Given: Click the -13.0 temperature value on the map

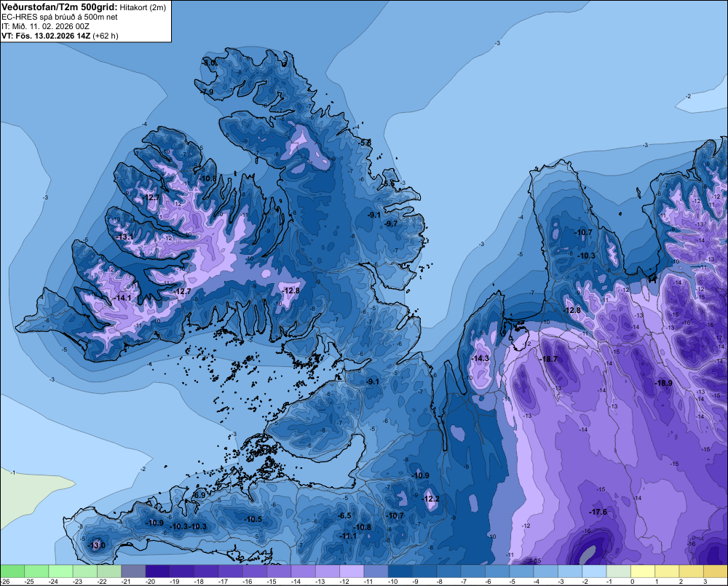Looking at the screenshot, I should coord(97,545).
